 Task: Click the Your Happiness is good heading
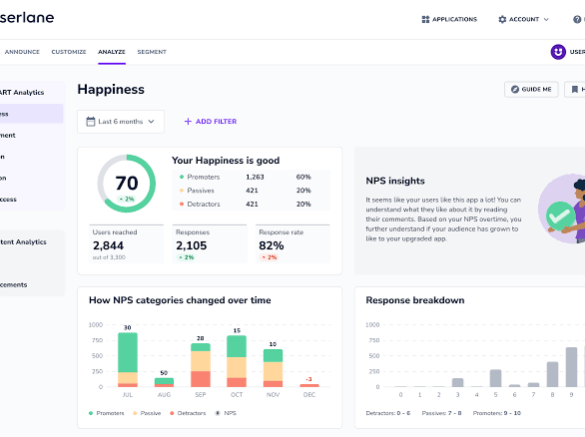click(225, 160)
